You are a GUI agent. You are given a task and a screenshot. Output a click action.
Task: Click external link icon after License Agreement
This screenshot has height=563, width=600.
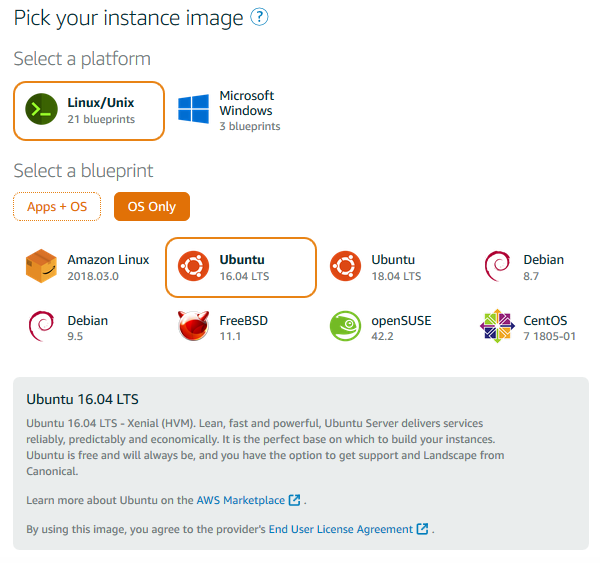pyautogui.click(x=422, y=529)
